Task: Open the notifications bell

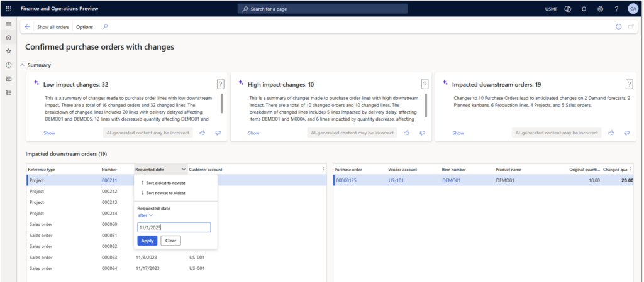Action: [x=584, y=9]
